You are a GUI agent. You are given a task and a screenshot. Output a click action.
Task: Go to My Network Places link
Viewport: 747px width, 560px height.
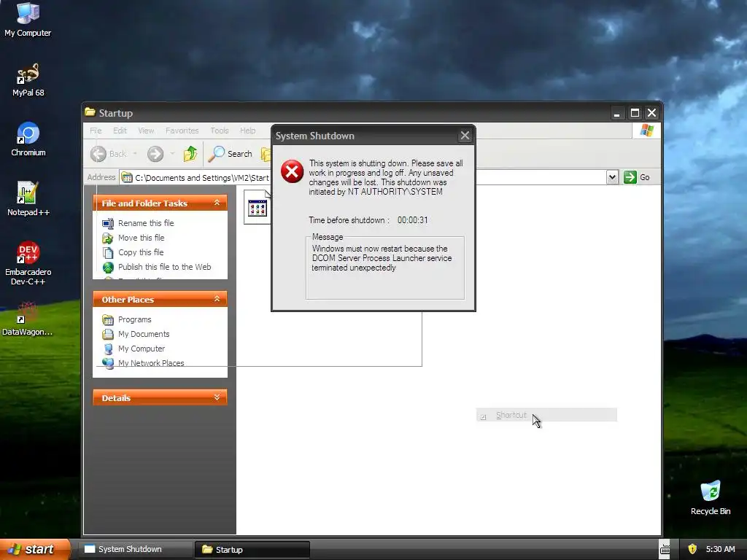(150, 363)
